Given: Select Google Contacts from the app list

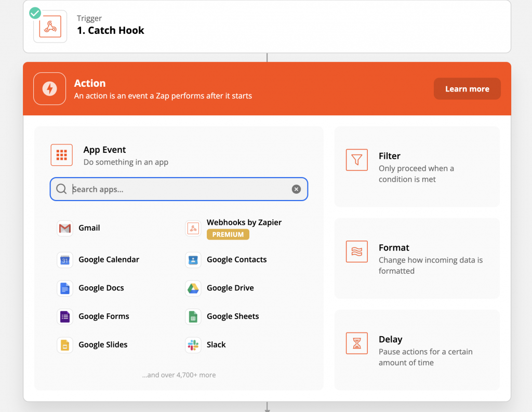Looking at the screenshot, I should coord(236,260).
